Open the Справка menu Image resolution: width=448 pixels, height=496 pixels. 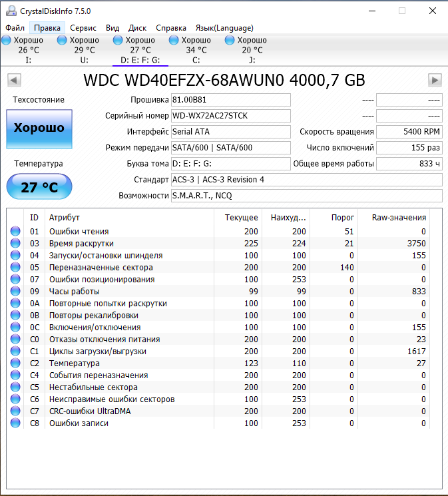click(x=171, y=28)
